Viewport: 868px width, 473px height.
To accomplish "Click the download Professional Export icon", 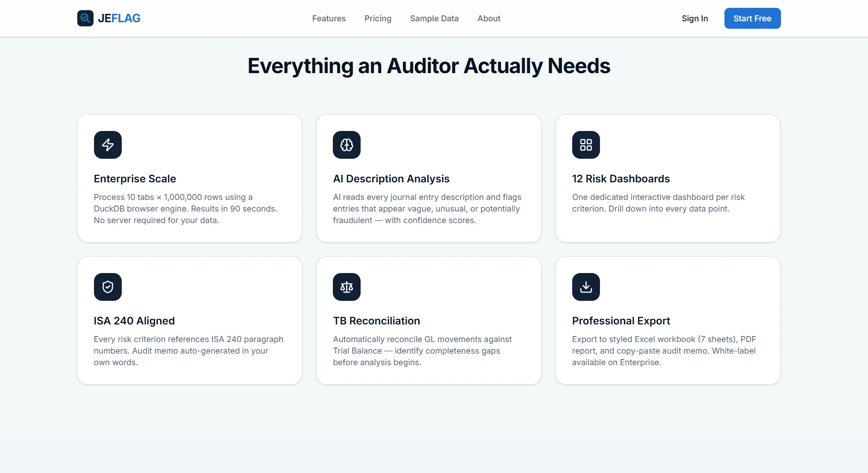I will pyautogui.click(x=586, y=287).
